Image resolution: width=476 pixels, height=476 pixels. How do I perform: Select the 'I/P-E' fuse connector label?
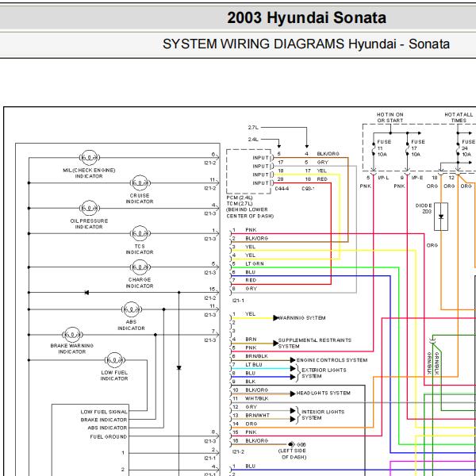click(417, 178)
